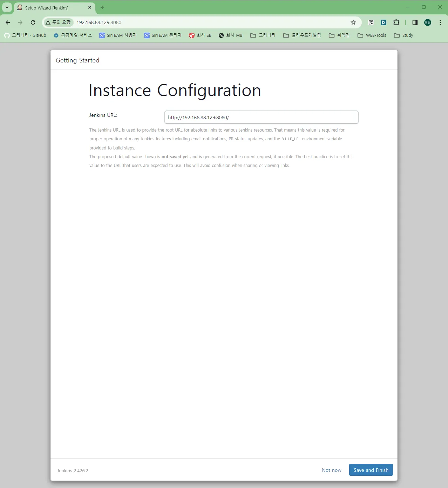Expand the Study bookmark folder
The image size is (448, 488).
(x=403, y=35)
